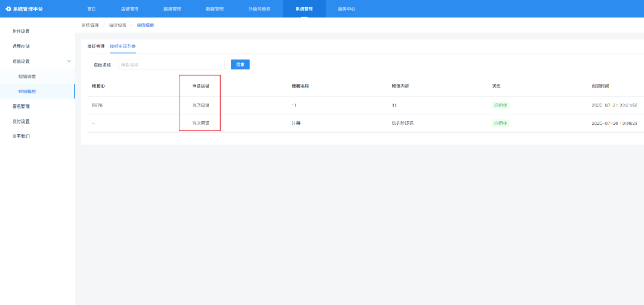Open the 首页 top navigation item
Screen dimensions: 644x305
(x=92, y=8)
